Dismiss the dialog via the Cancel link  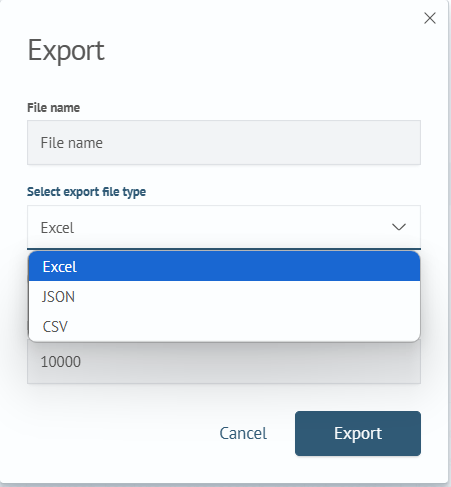243,433
